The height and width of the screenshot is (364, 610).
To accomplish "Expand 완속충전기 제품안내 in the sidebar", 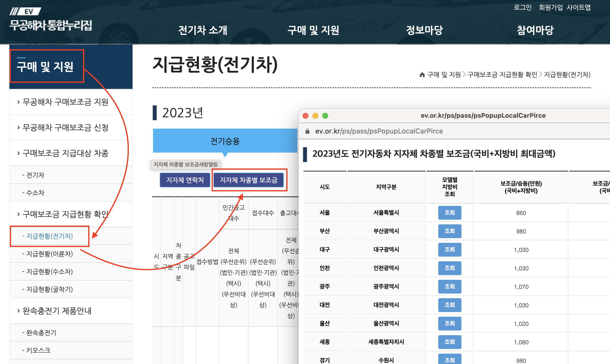I will click(x=57, y=311).
